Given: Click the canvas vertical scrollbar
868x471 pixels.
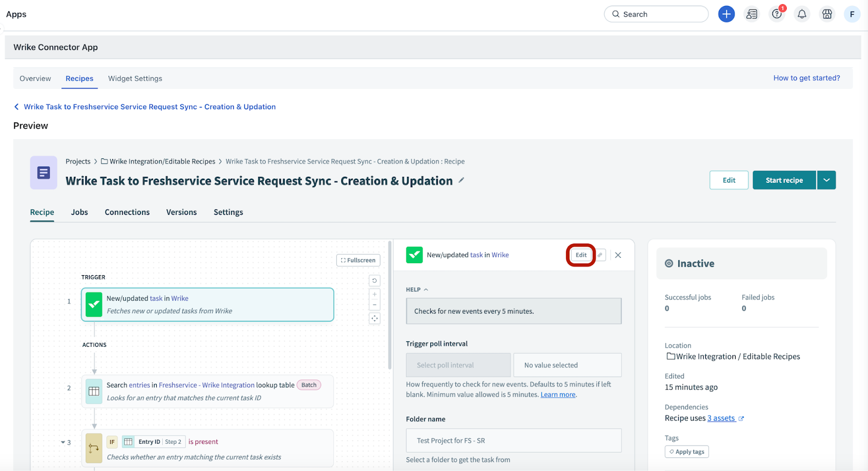Looking at the screenshot, I should tap(390, 305).
